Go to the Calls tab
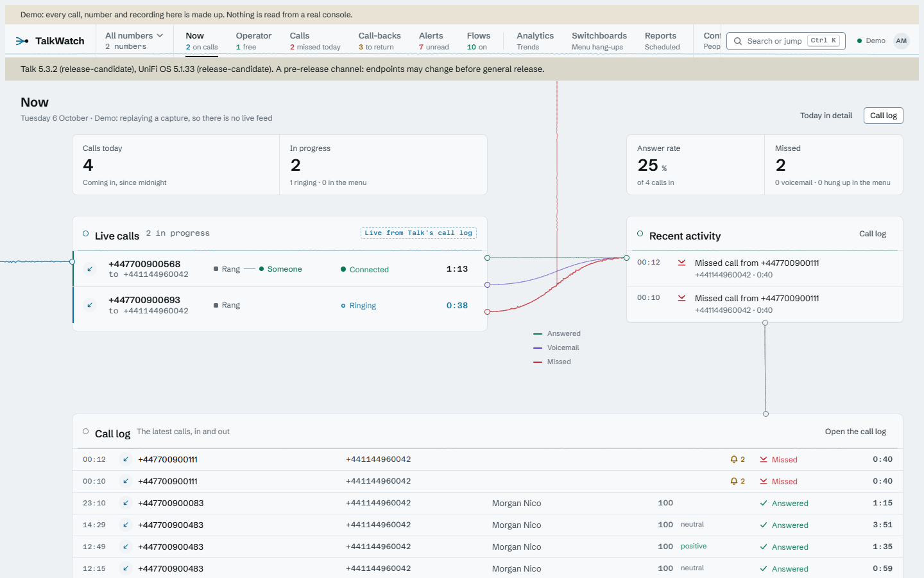 315,41
